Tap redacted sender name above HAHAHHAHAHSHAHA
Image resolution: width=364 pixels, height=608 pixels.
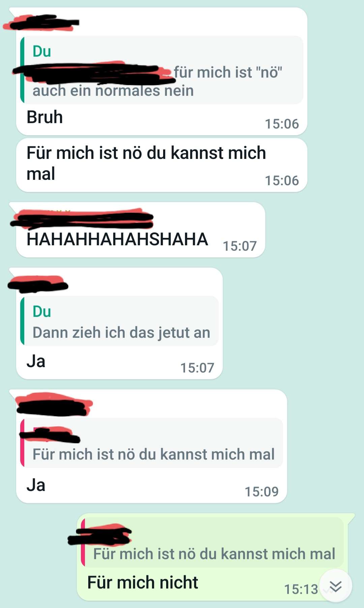[82, 219]
